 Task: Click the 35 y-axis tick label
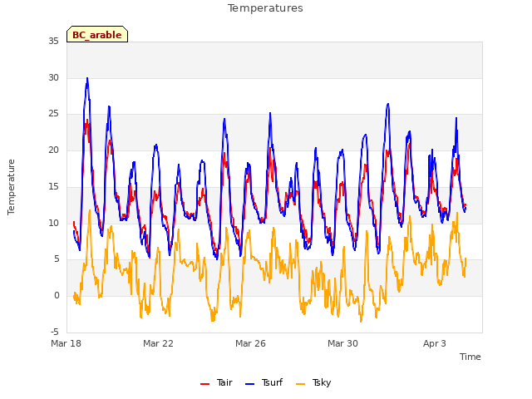pos(53,41)
